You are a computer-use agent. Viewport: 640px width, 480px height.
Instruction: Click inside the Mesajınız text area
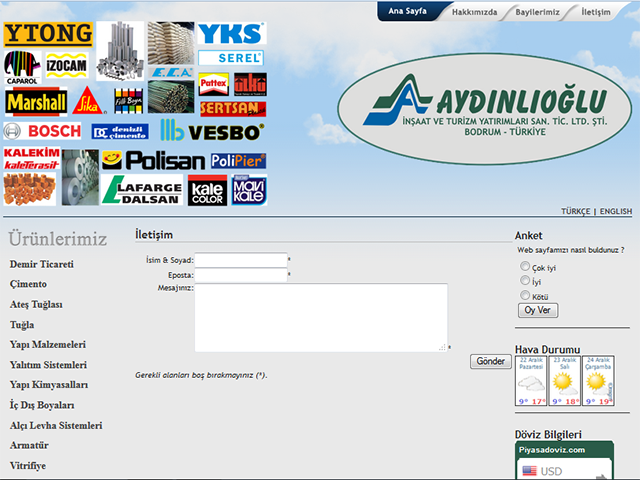pos(321,318)
